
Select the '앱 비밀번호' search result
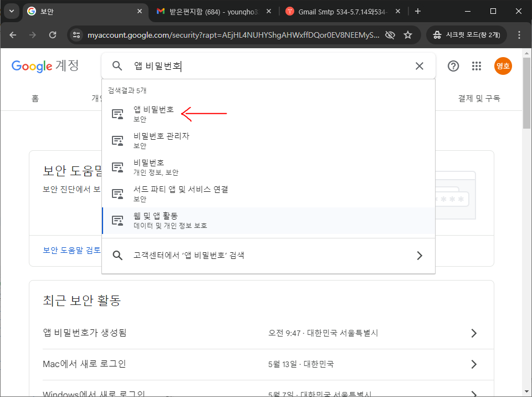pos(268,114)
